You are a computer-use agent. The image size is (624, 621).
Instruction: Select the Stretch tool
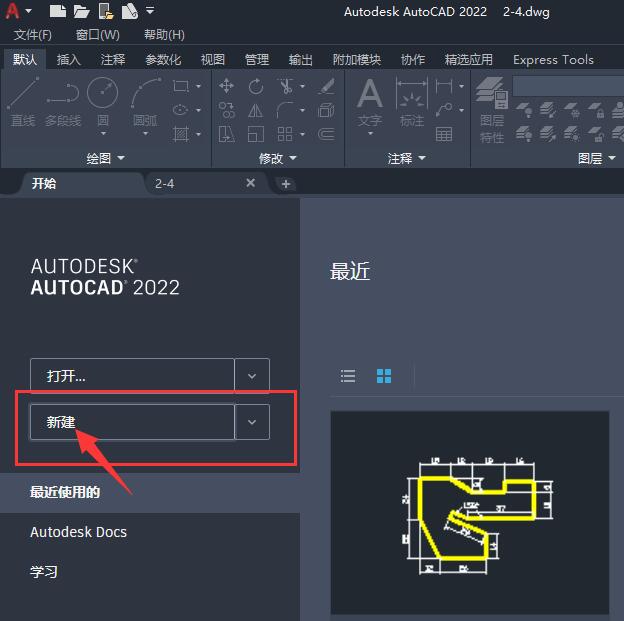226,134
